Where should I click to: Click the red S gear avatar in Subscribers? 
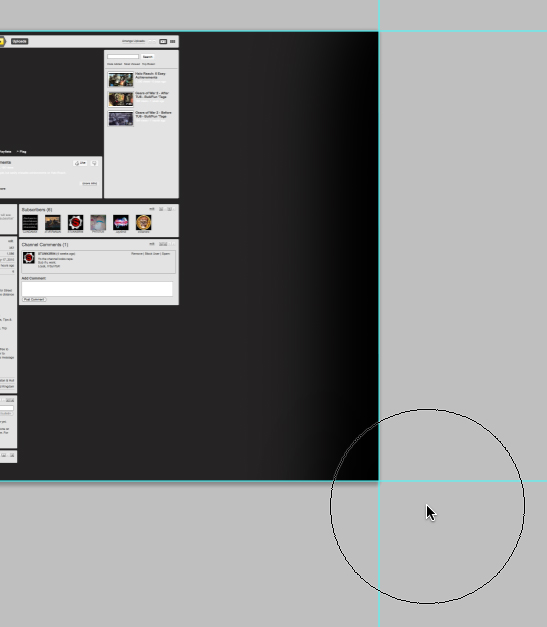[x=76, y=222]
